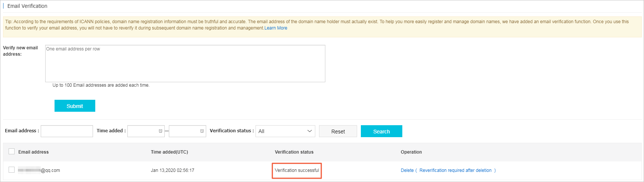Click the Verification status column header
644x182 pixels.
294,152
